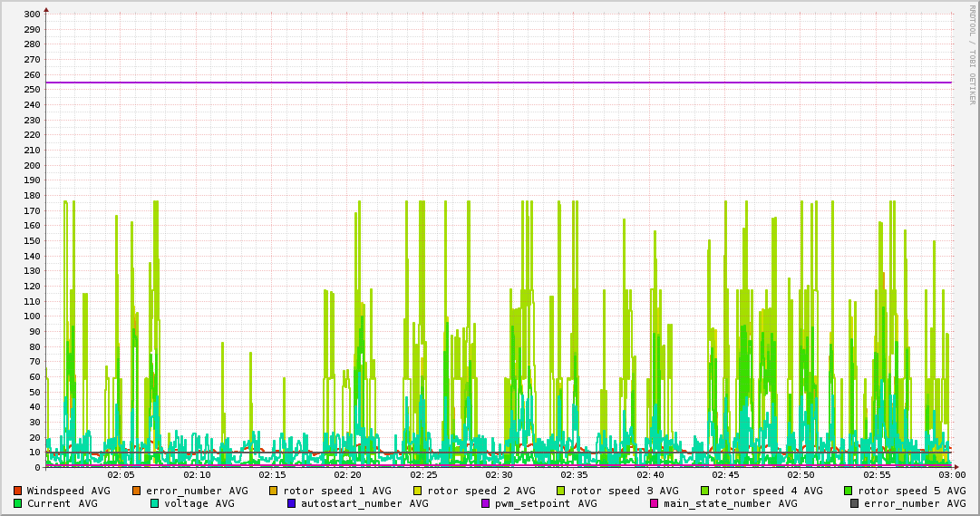Select the rotor speed 3 AVG swatch
980x516 pixels.
(x=560, y=491)
